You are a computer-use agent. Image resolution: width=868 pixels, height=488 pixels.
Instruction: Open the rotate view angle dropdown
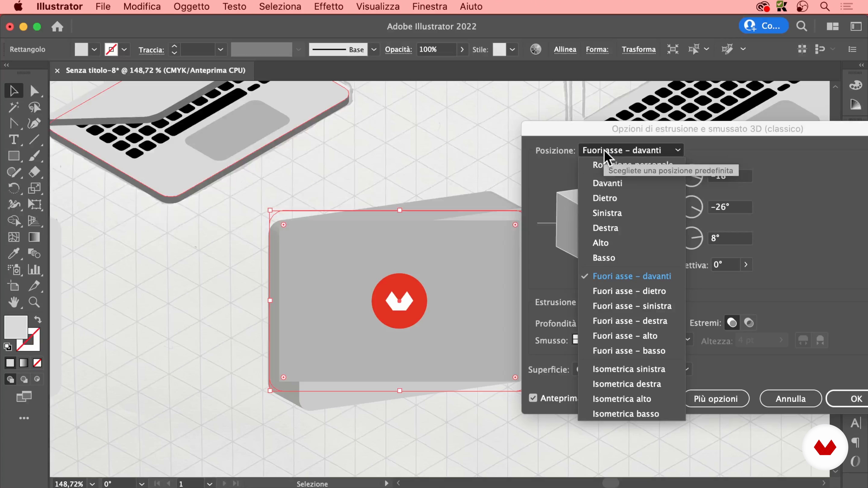[142, 484]
